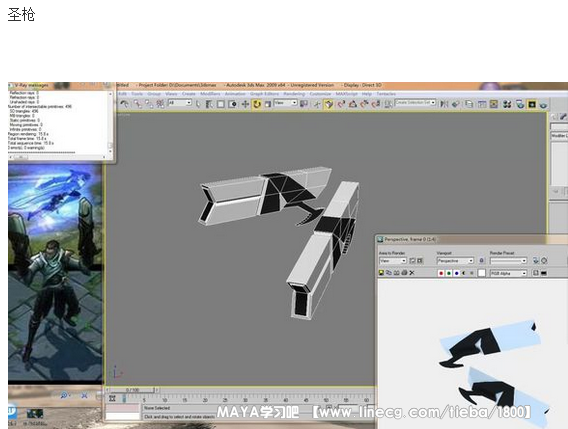568x429 pixels.
Task: Select the Select and Link tool
Action: 138,104
